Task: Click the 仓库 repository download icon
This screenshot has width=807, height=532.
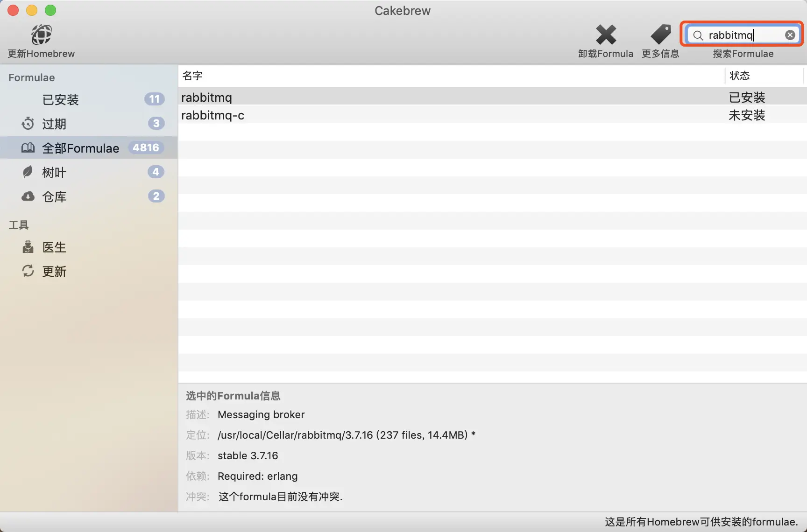Action: [x=28, y=196]
